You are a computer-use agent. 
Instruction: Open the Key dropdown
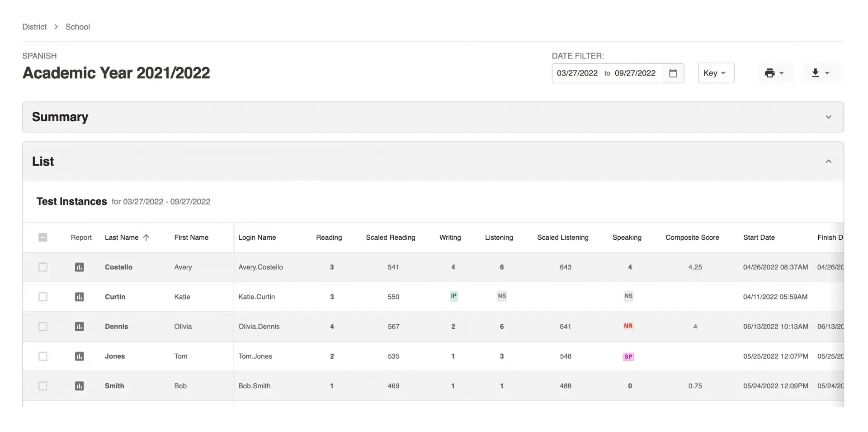coord(716,73)
